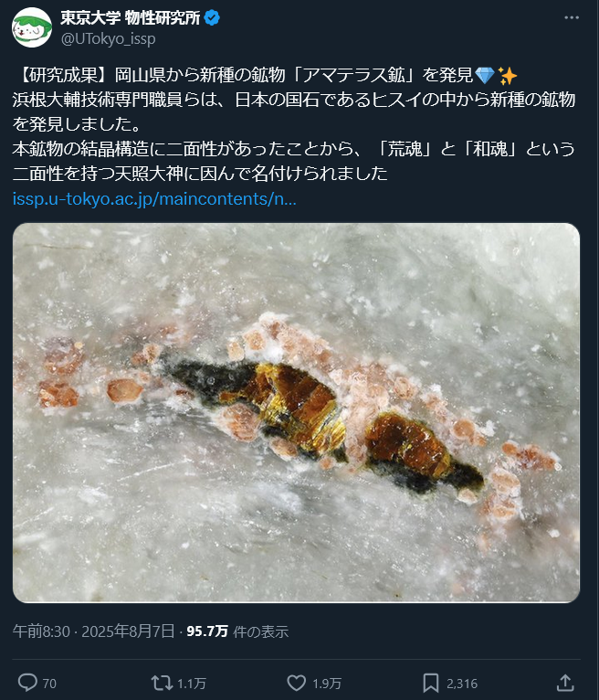Click the bookmark count 2,316
This screenshot has height=700, width=599.
[x=462, y=684]
